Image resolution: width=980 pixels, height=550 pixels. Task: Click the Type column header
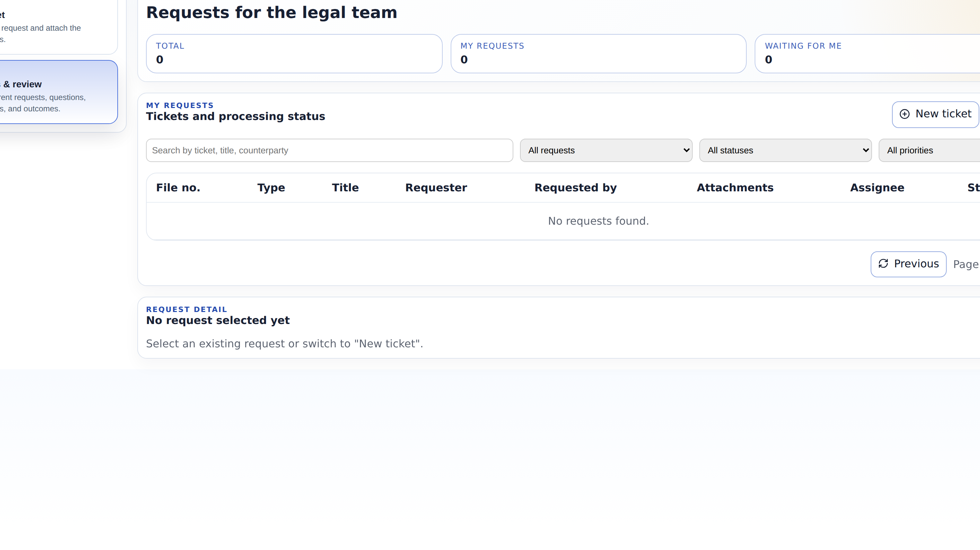pyautogui.click(x=271, y=188)
